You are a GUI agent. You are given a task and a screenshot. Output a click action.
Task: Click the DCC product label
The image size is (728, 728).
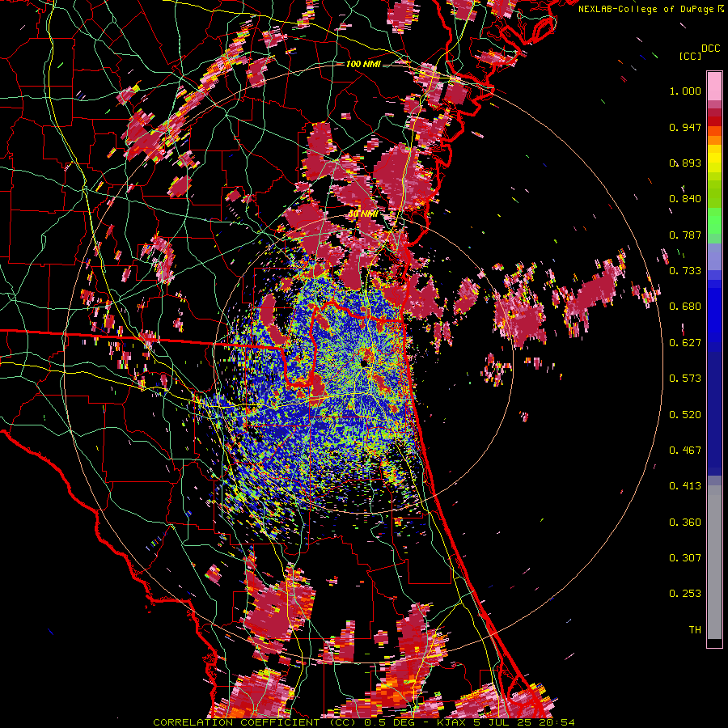[710, 49]
